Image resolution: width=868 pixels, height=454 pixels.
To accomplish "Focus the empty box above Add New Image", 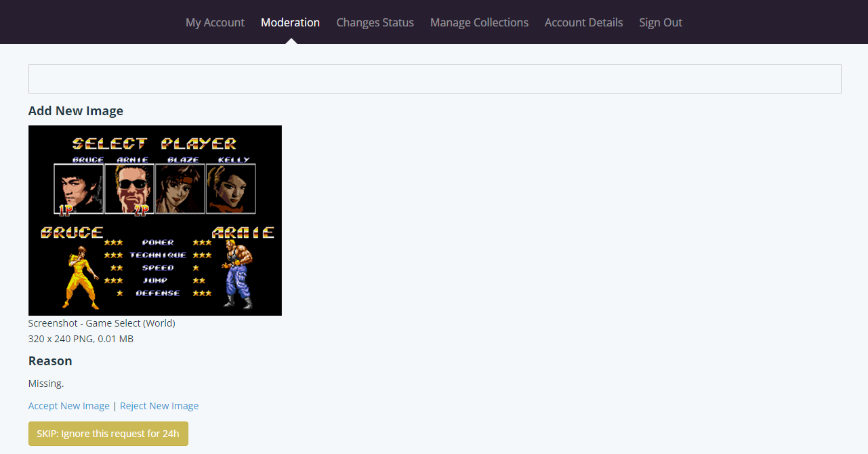I will point(435,79).
